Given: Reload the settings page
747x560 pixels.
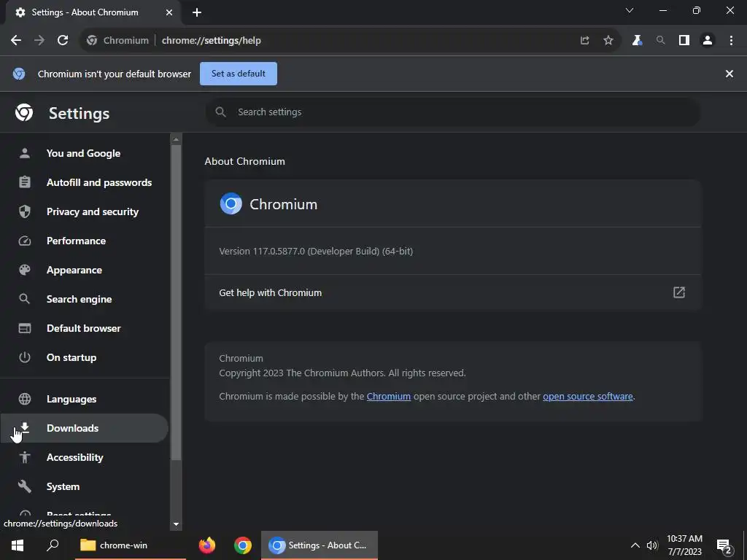Looking at the screenshot, I should pos(63,41).
